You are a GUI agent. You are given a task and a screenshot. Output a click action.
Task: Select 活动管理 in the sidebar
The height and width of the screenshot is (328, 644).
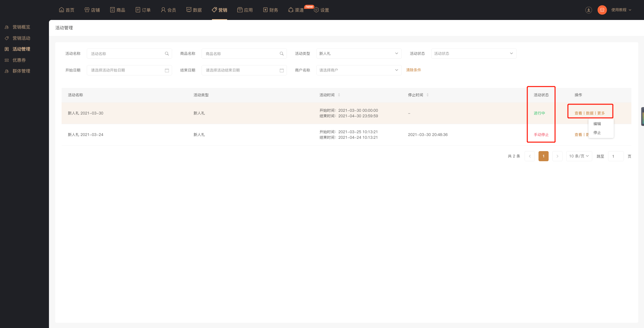[21, 49]
